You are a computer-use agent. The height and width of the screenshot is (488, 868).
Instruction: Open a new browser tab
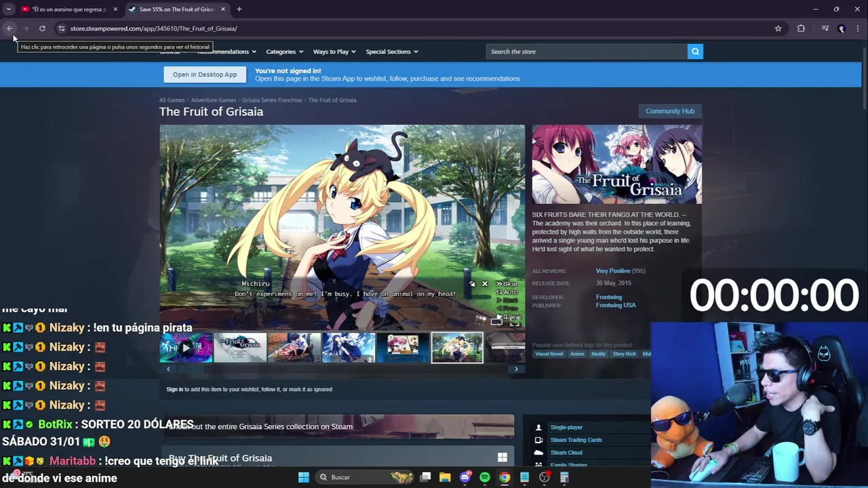[x=239, y=9]
